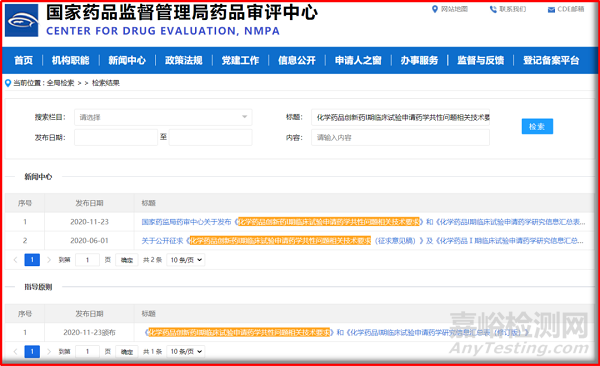Click page number input in 指导原则 pager
This screenshot has width=600, height=366.
pyautogui.click(x=88, y=351)
